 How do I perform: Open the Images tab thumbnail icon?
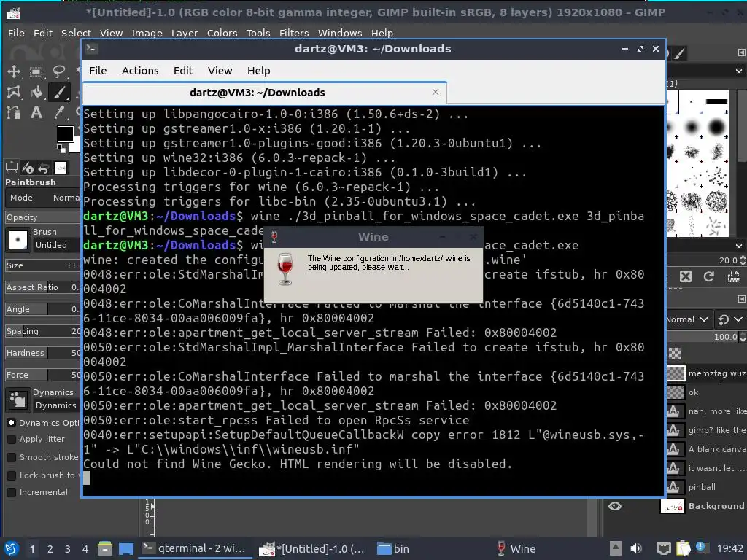(61, 168)
